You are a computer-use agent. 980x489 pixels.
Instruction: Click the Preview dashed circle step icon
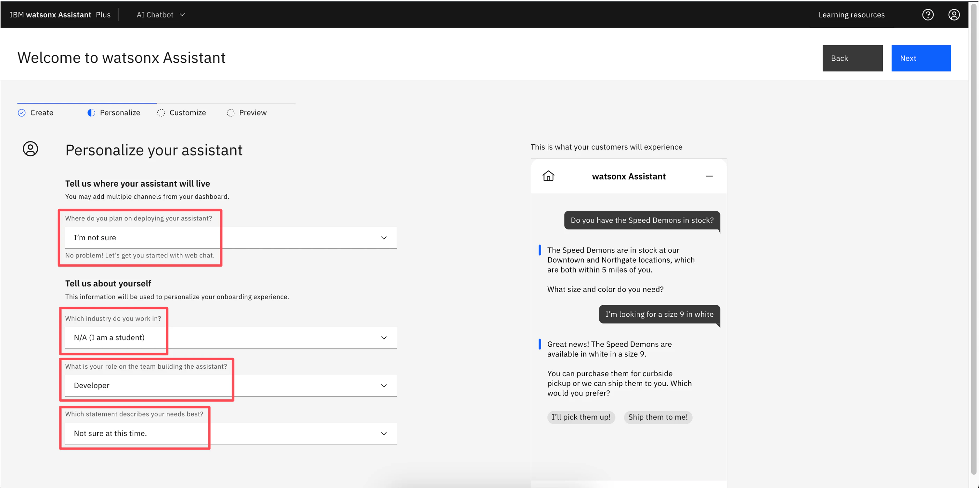pyautogui.click(x=231, y=113)
